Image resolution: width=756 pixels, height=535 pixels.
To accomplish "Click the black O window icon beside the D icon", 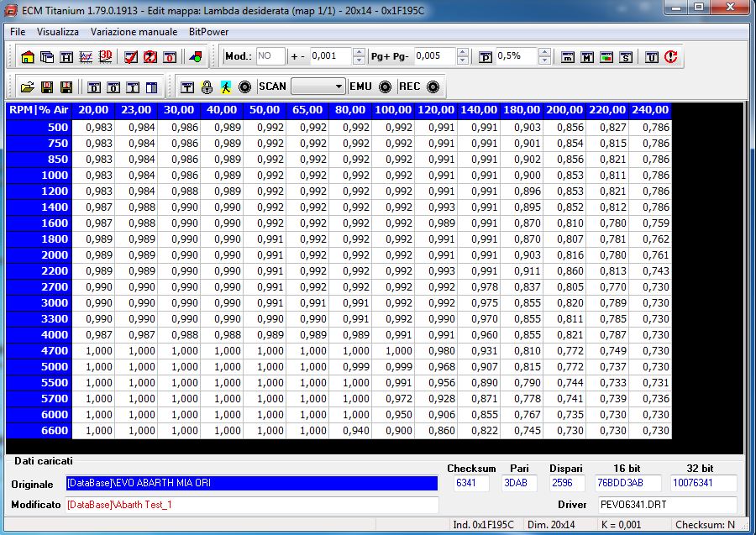I will click(x=113, y=87).
